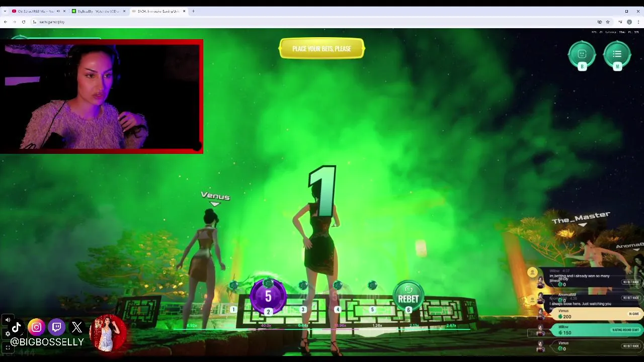Open the Chrome three-dot menu

[638, 22]
